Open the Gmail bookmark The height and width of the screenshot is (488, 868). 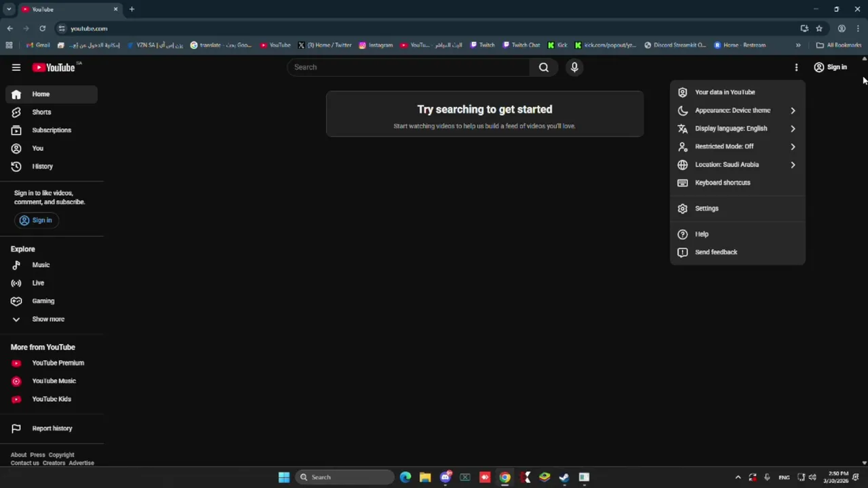coord(38,45)
